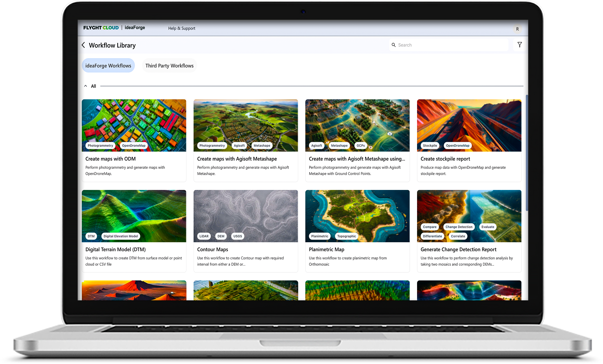Open Planimetric Map card title
Image resolution: width=603 pixels, height=364 pixels.
point(326,249)
